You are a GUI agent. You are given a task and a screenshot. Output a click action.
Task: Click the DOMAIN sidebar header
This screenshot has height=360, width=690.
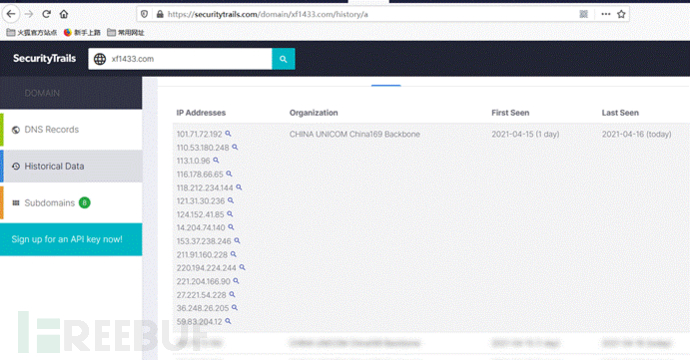coord(71,93)
